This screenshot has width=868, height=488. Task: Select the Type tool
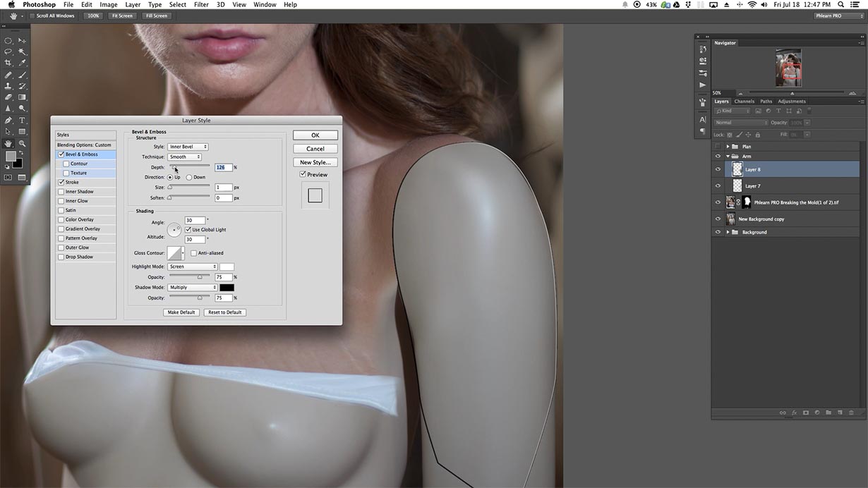[23, 121]
